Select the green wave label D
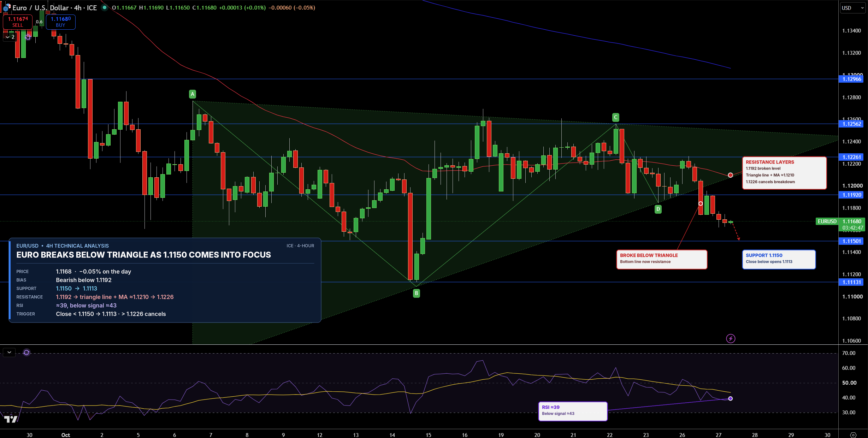Viewport: 868px width, 438px height. click(x=658, y=209)
